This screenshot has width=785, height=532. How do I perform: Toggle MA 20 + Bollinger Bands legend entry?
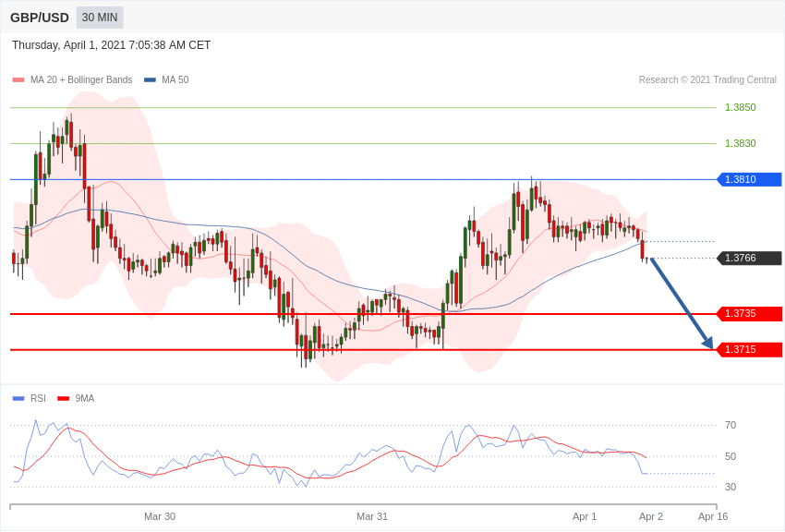[x=73, y=79]
